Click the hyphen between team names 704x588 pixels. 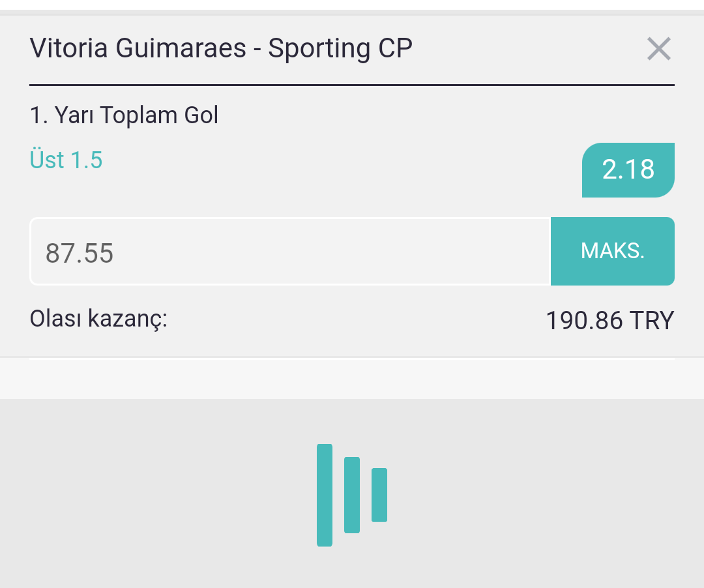point(257,50)
